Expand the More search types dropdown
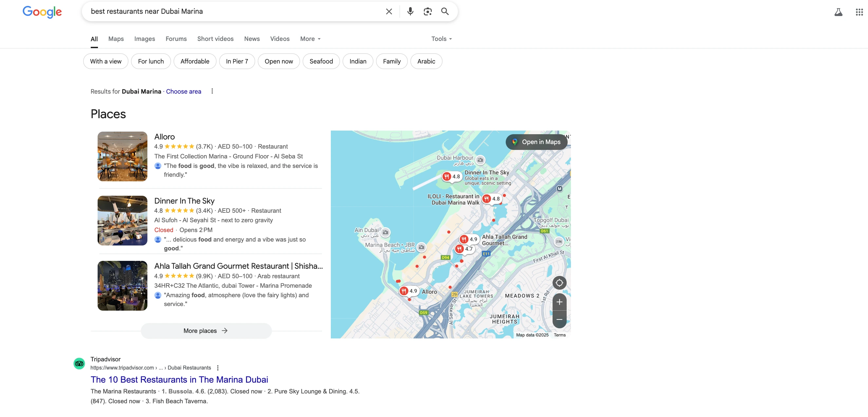Viewport: 868px width, 417px height. pos(310,39)
